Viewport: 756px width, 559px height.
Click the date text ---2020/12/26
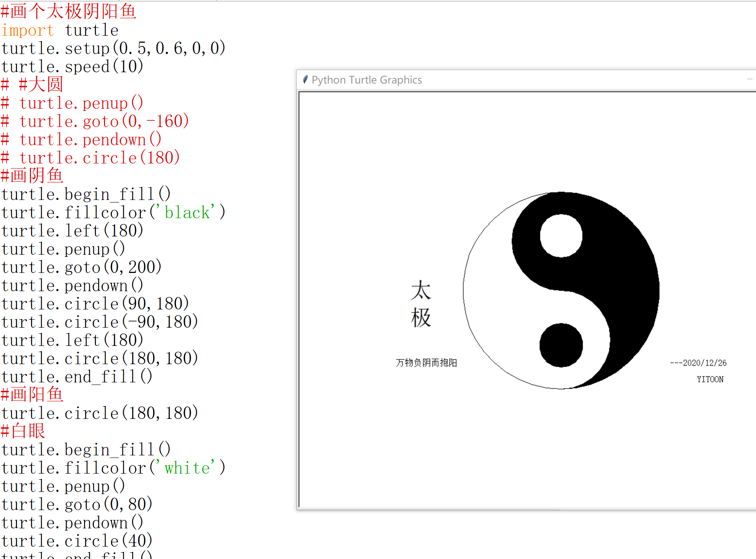click(x=698, y=363)
